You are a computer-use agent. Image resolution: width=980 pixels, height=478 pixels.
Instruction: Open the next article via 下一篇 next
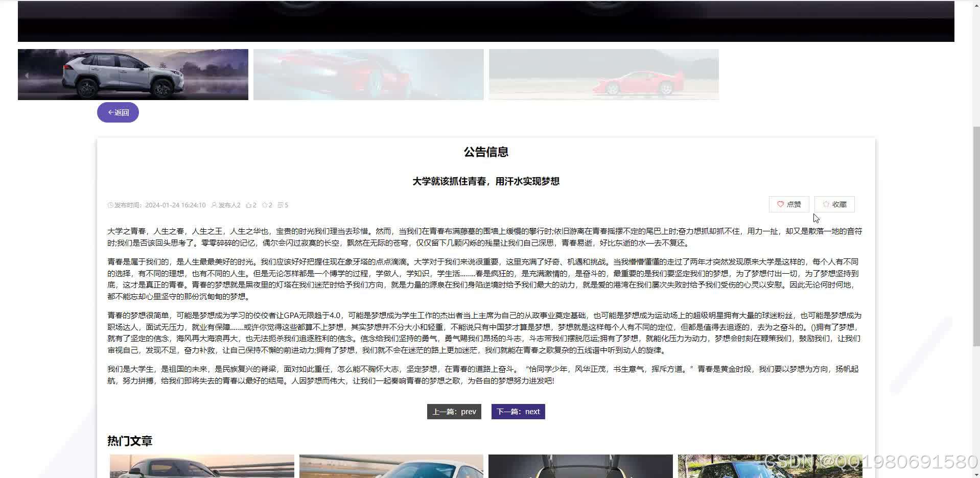click(x=518, y=411)
